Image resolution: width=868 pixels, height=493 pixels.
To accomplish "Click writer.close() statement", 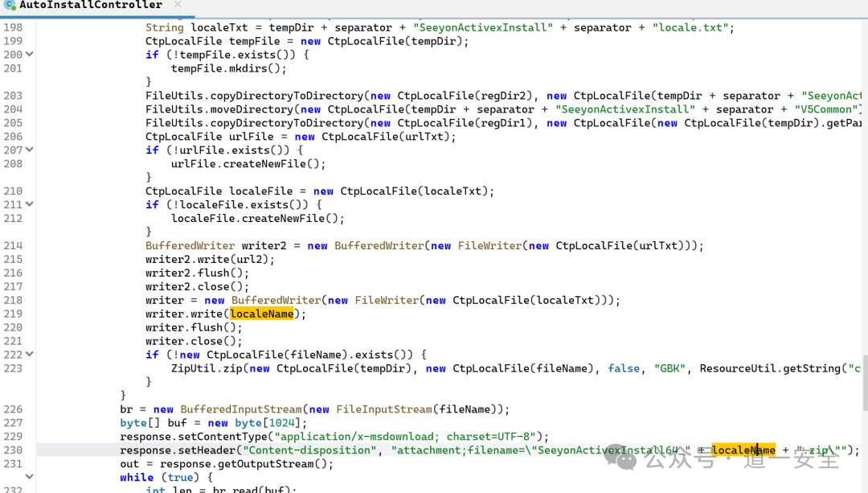I will [194, 341].
